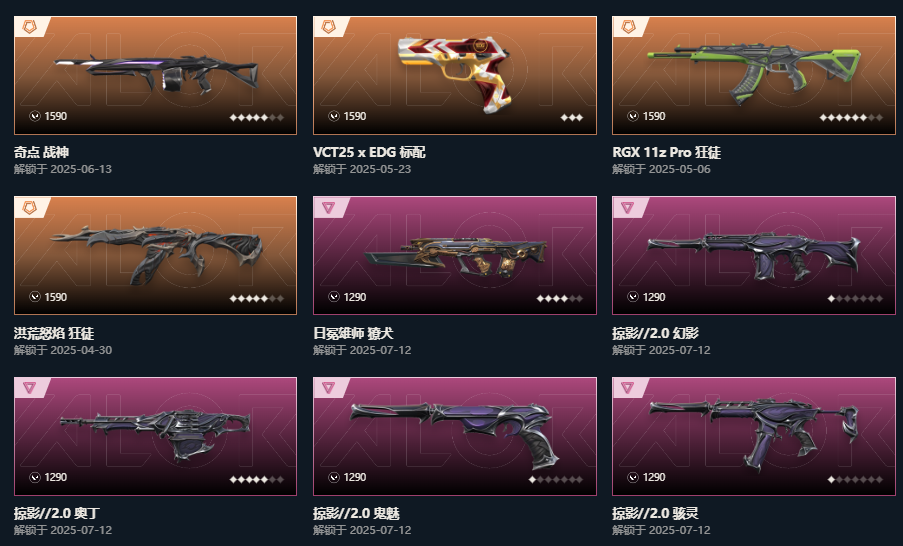This screenshot has width=903, height=546.
Task: Select the VCT25 x EDG pistol skin image
Action: 455,74
